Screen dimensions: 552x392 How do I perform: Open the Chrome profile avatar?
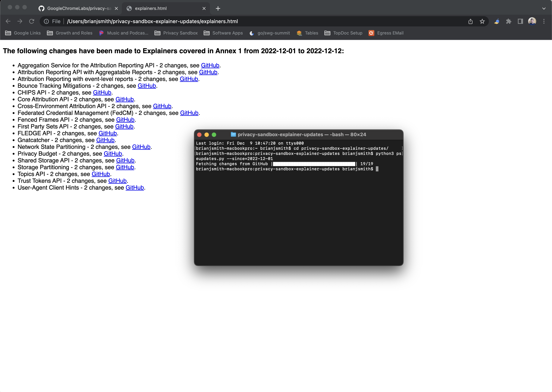[x=532, y=21]
